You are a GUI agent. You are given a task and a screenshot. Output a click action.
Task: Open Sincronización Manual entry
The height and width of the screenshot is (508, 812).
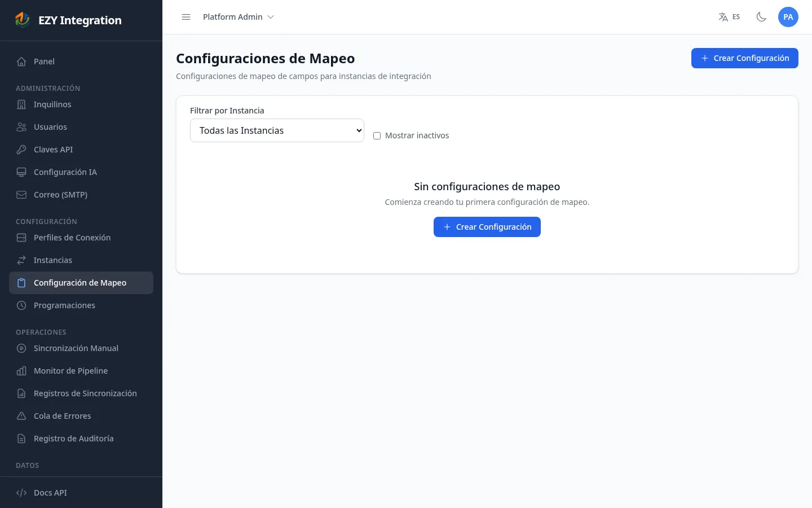point(81,348)
